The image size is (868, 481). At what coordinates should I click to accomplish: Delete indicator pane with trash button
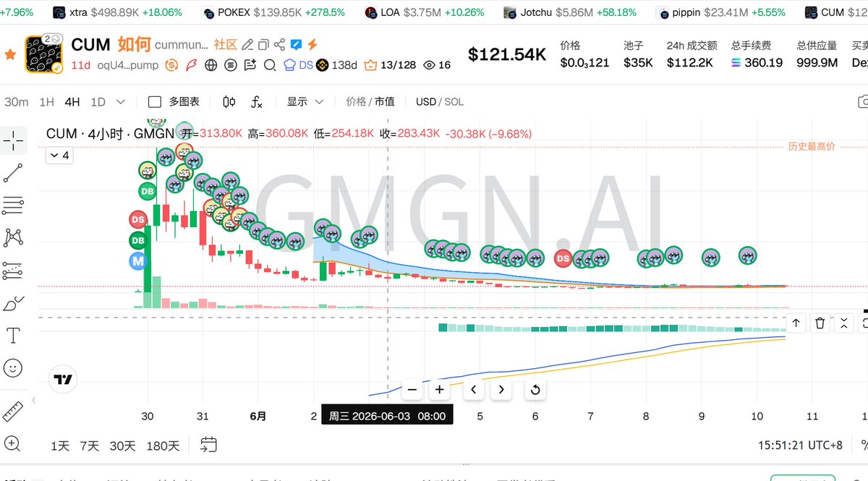[x=820, y=323]
